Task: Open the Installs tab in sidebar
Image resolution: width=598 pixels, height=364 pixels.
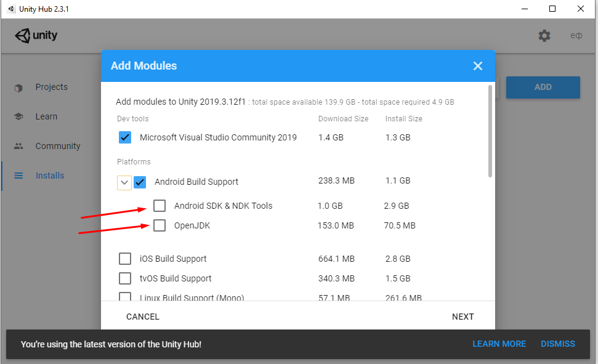Action: point(51,176)
